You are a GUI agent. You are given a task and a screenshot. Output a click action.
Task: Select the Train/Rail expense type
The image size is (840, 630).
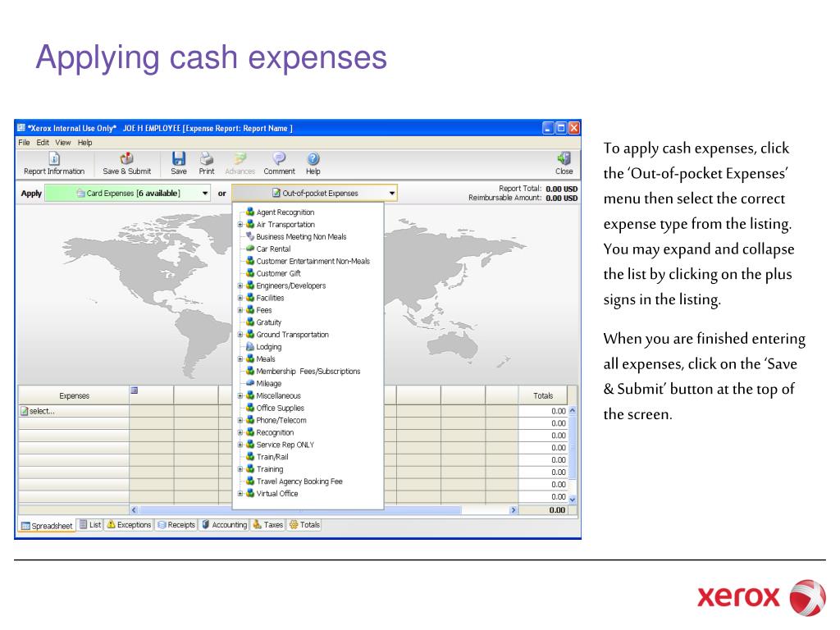tap(272, 457)
